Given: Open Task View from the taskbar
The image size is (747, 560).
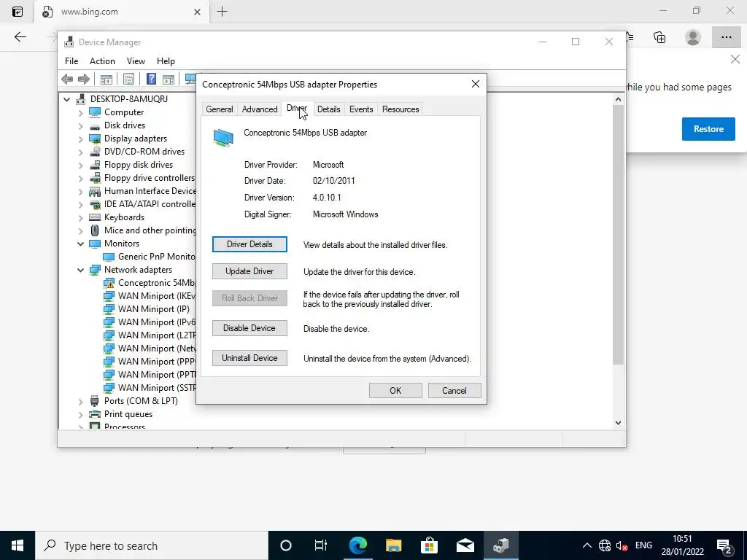Looking at the screenshot, I should [x=321, y=545].
